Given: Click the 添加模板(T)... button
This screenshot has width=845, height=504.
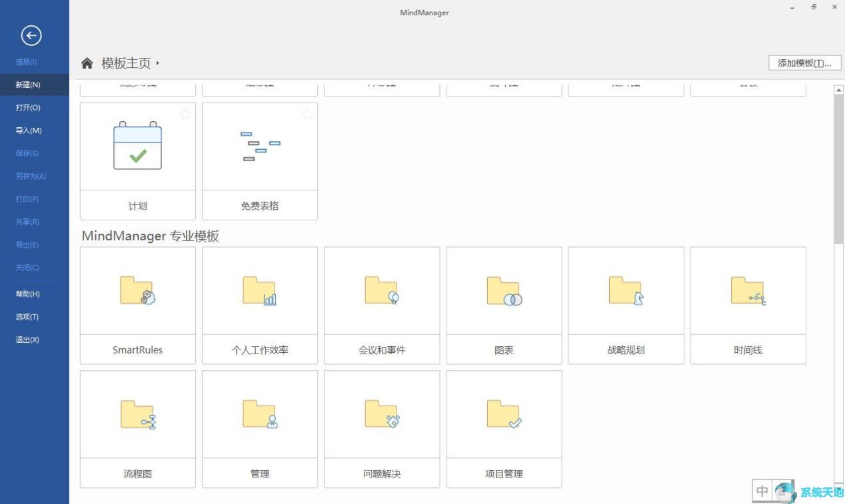Looking at the screenshot, I should point(804,63).
